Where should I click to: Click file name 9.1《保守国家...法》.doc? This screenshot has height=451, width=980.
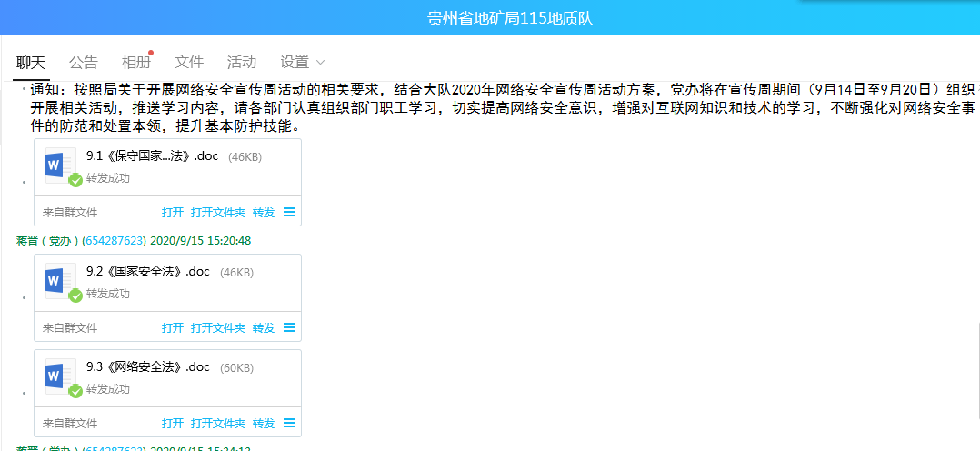click(153, 156)
